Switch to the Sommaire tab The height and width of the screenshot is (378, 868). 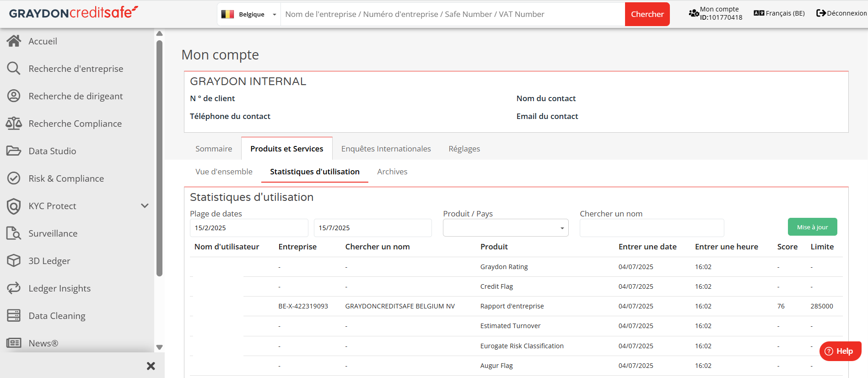click(214, 149)
